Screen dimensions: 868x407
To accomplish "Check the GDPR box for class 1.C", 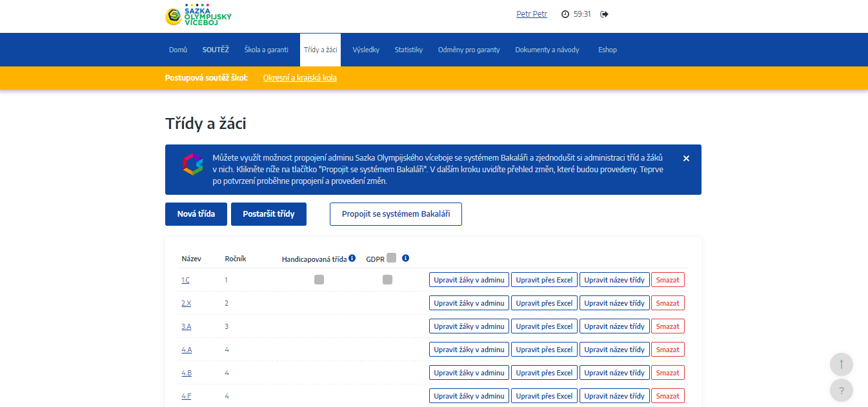I will (x=387, y=280).
